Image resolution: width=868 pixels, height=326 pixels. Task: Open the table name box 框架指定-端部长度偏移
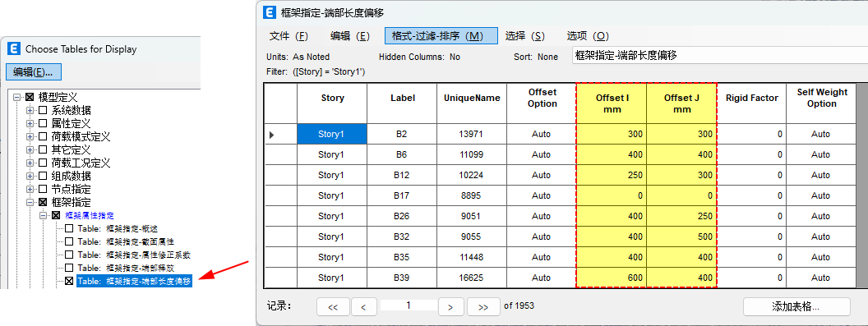coord(720,55)
